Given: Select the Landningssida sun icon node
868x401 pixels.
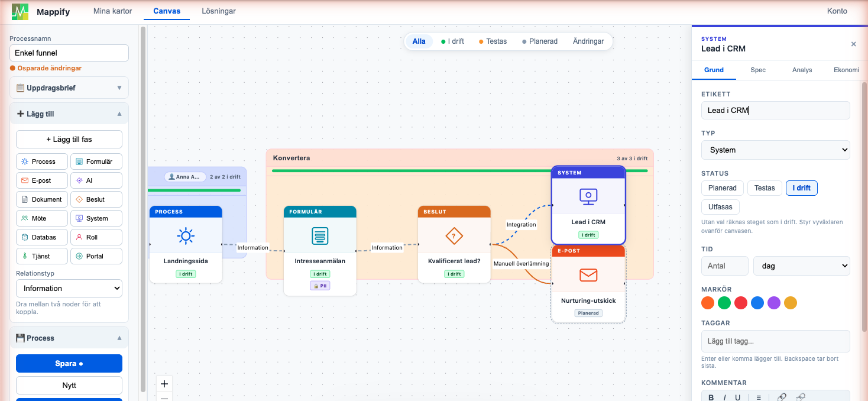Looking at the screenshot, I should [186, 236].
